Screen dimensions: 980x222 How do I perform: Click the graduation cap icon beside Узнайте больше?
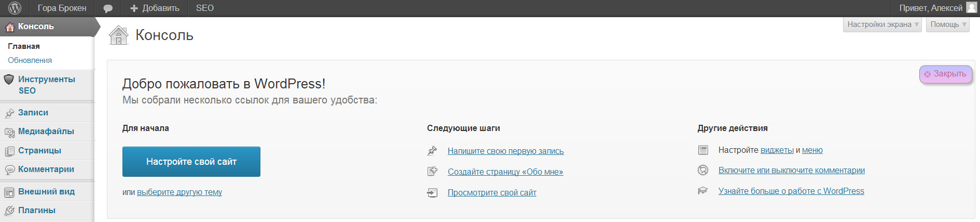[703, 191]
